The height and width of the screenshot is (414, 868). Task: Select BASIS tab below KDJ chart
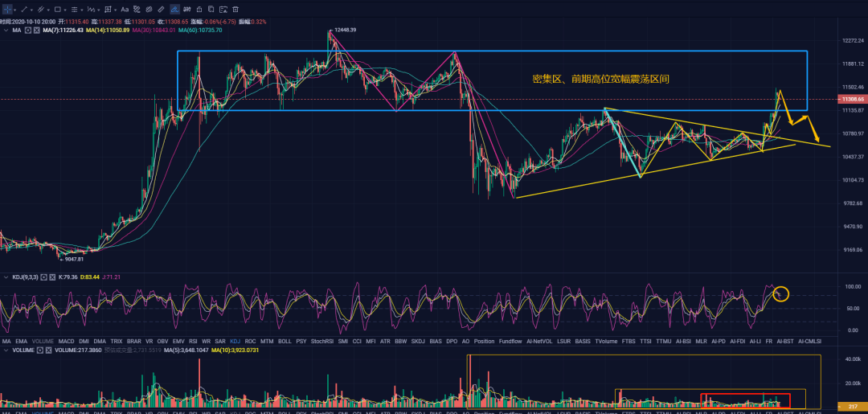point(583,342)
